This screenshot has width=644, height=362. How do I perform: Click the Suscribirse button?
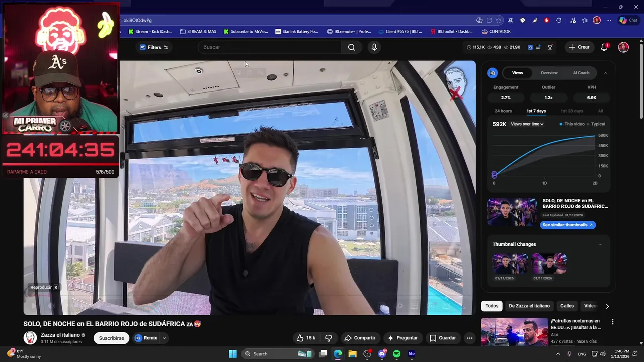[x=111, y=338]
